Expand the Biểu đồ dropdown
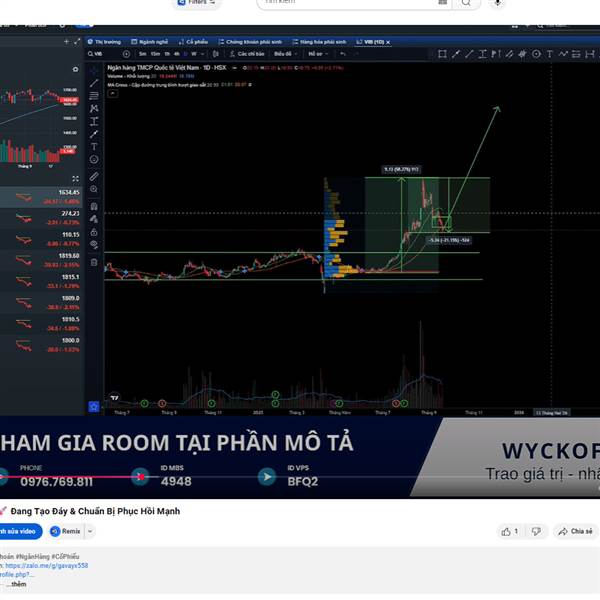 tap(285, 54)
